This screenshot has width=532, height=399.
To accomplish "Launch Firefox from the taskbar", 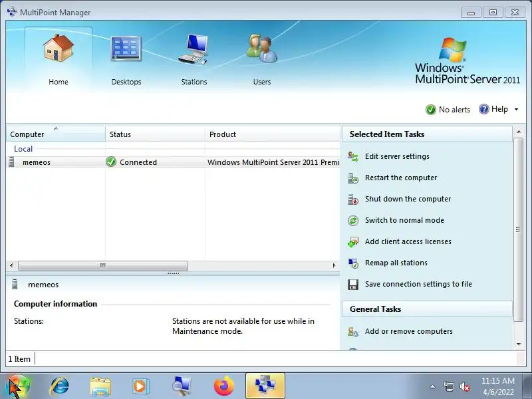I will tap(224, 386).
